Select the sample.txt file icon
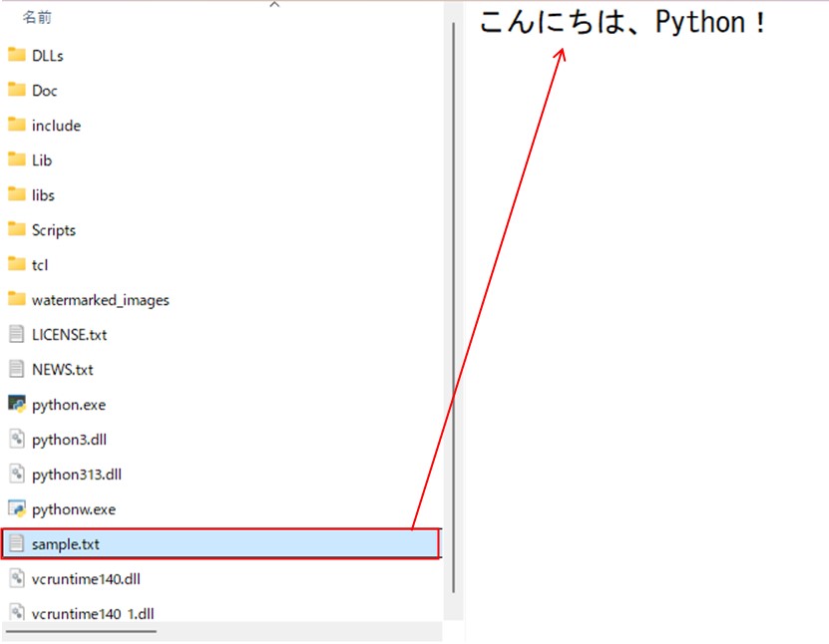The width and height of the screenshot is (829, 644). (x=16, y=544)
